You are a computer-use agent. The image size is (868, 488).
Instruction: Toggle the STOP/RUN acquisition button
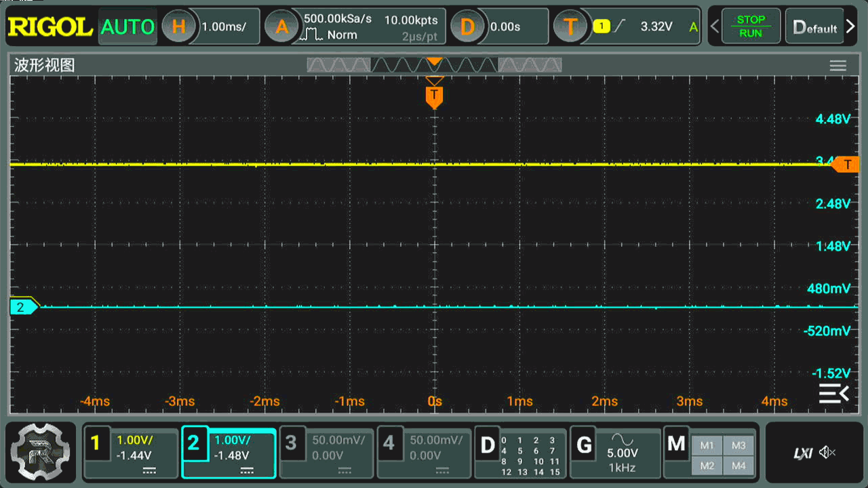(x=751, y=26)
